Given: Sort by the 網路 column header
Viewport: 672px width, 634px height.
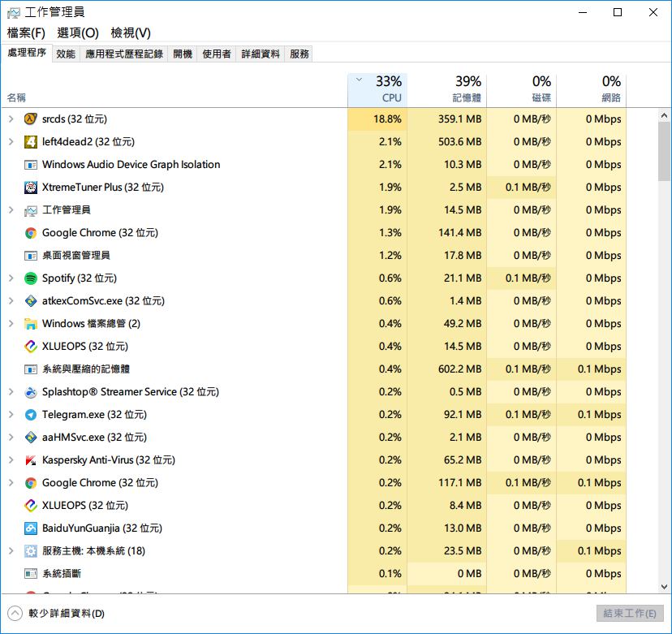Looking at the screenshot, I should point(591,89).
